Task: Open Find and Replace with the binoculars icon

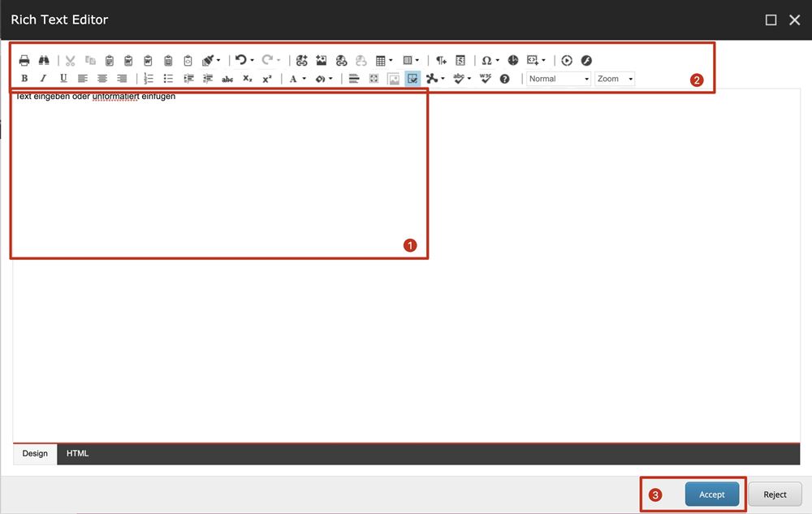Action: (x=45, y=60)
